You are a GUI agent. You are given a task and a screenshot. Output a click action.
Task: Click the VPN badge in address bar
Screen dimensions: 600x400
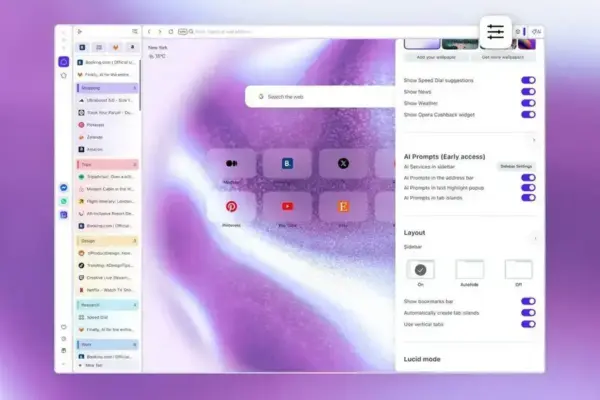point(183,32)
